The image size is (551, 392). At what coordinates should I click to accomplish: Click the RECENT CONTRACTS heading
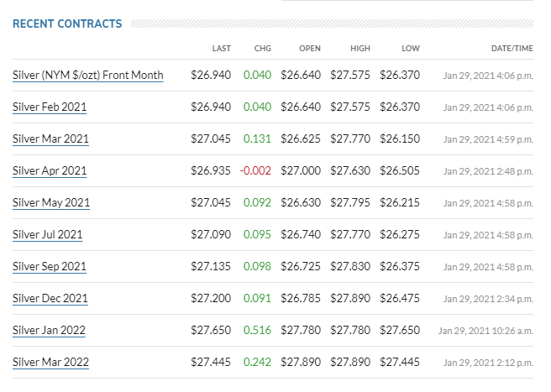[x=67, y=24]
